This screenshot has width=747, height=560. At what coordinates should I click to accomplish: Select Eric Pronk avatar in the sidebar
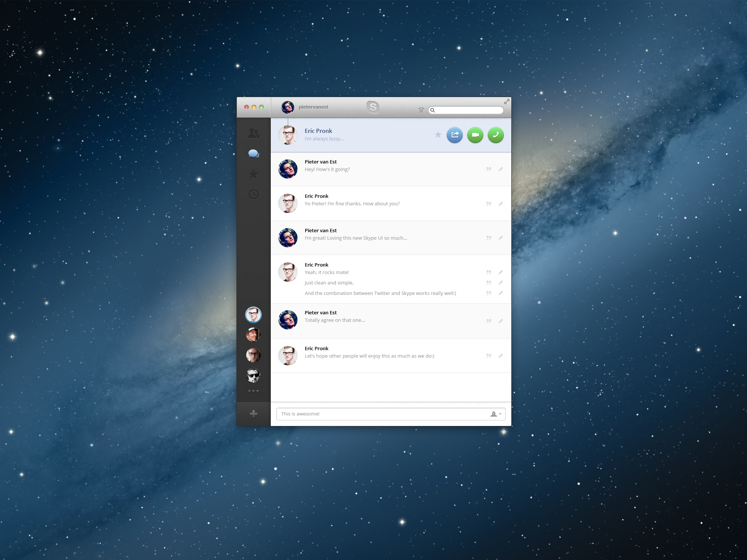point(253,315)
